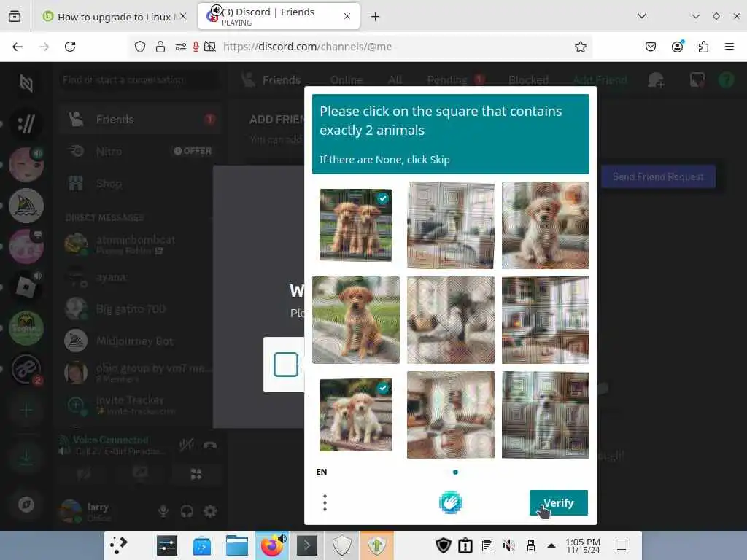The height and width of the screenshot is (560, 747).
Task: Expand the system tray hidden icons arrow
Action: click(551, 545)
